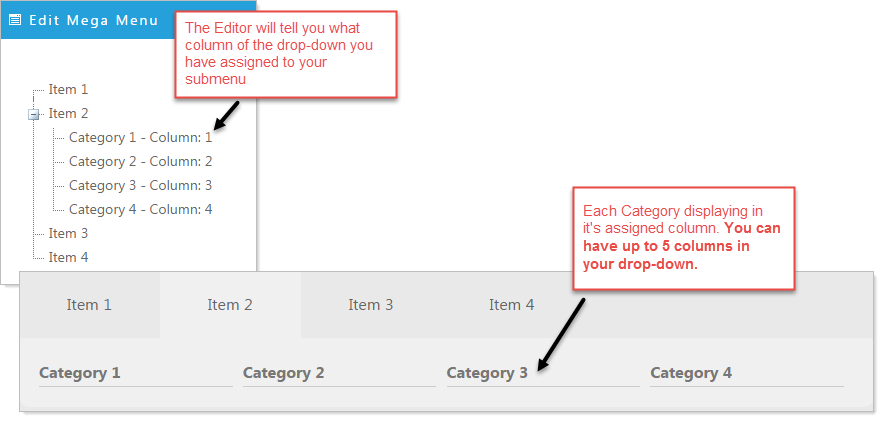Viewport: 884px width, 425px height.
Task: Select Category 3 - Column: 3 node
Action: click(140, 185)
